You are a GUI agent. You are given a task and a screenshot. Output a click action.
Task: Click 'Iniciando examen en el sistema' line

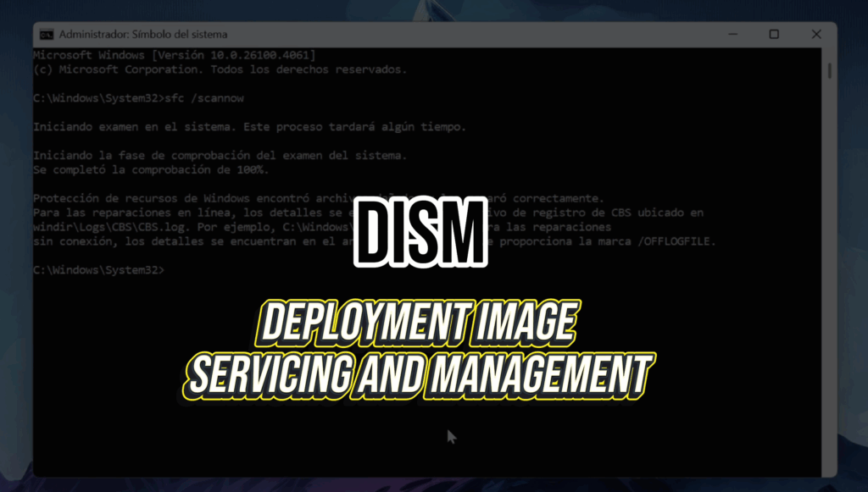tap(250, 126)
